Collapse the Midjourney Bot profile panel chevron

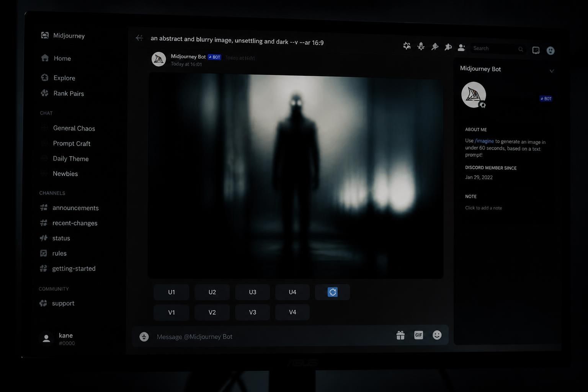[552, 71]
